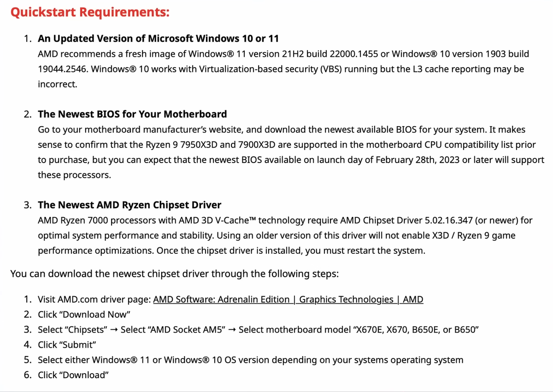Click the line mentioning "AMD Chipset Driver 5.02.16.347"

pyautogui.click(x=285, y=221)
